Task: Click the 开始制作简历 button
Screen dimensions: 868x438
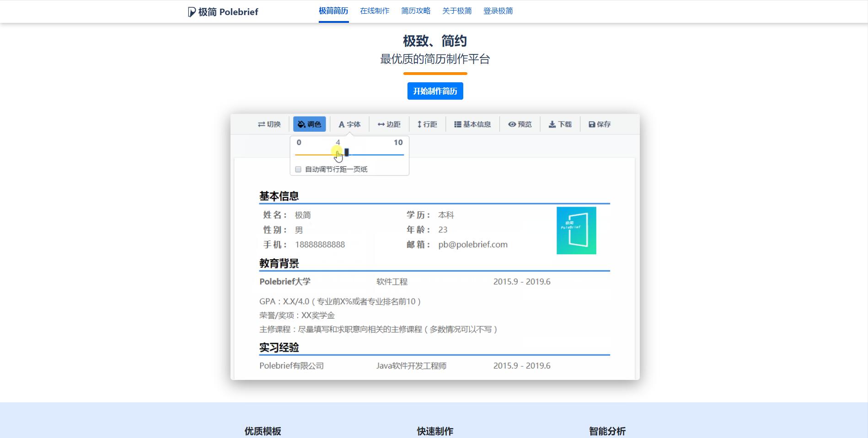Action: pos(435,91)
